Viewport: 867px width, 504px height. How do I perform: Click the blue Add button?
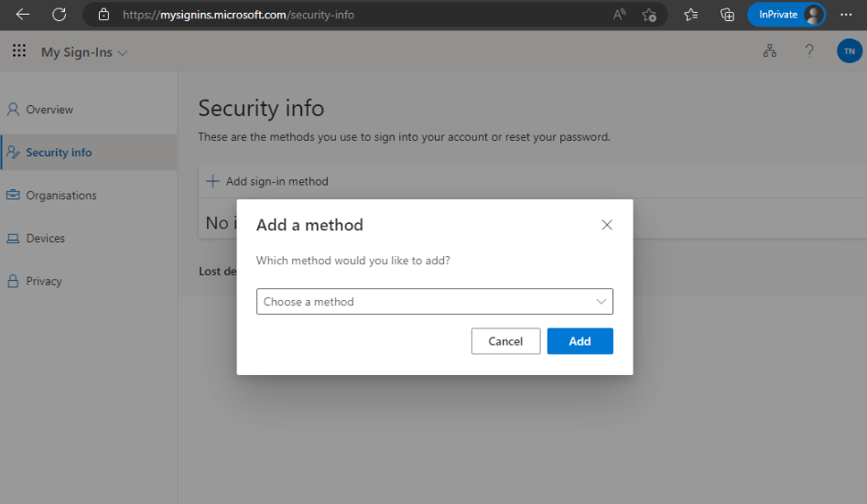pyautogui.click(x=580, y=341)
